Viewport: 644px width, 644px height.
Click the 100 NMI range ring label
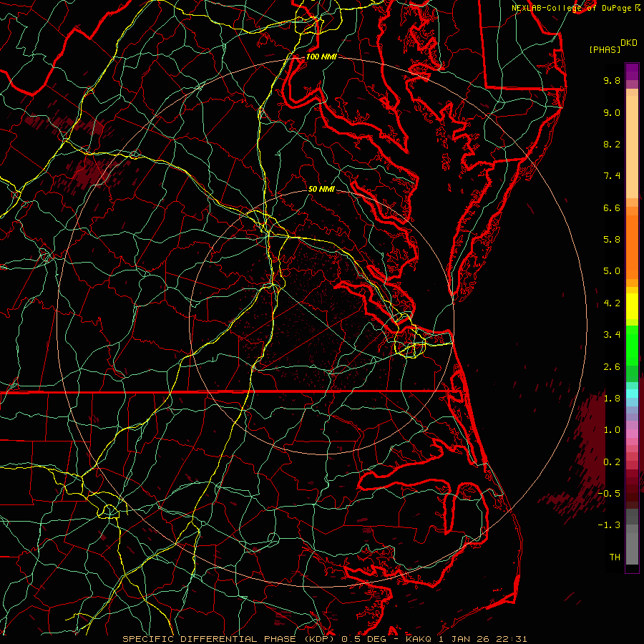pyautogui.click(x=321, y=57)
